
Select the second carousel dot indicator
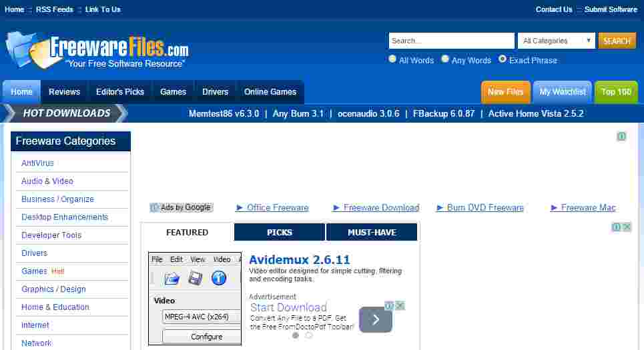click(x=309, y=335)
